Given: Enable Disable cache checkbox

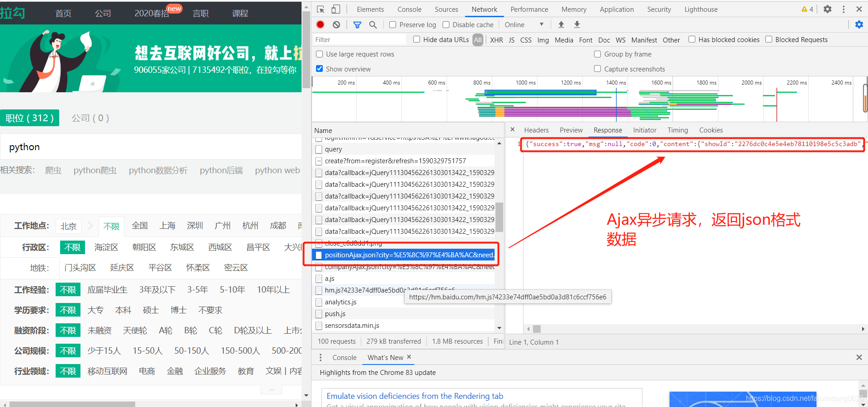Looking at the screenshot, I should [446, 25].
